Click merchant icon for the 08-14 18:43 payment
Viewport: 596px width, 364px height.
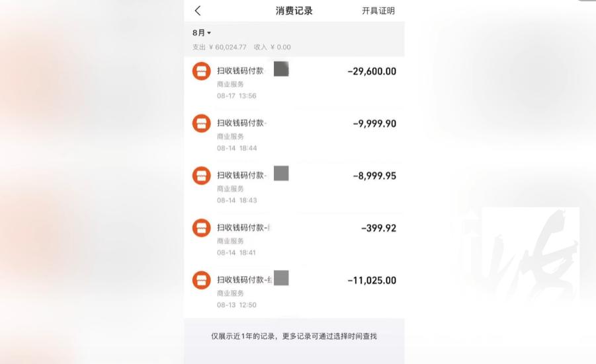tap(201, 176)
